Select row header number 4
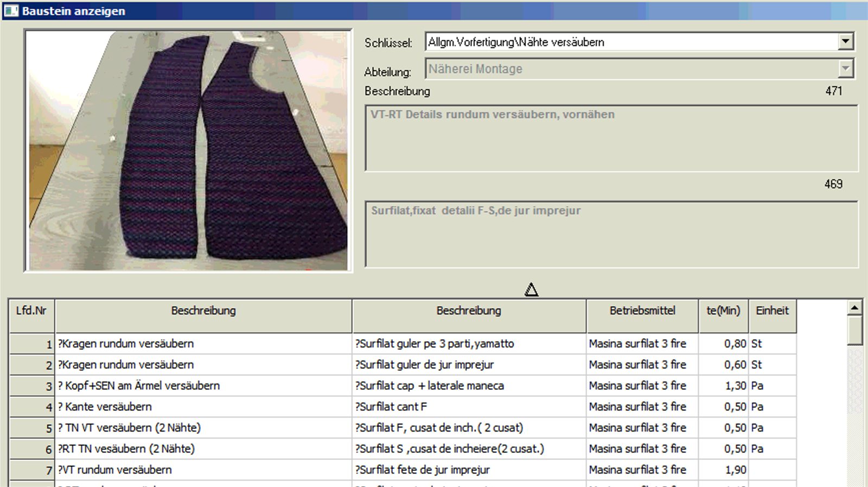This screenshot has width=868, height=487. [x=31, y=407]
